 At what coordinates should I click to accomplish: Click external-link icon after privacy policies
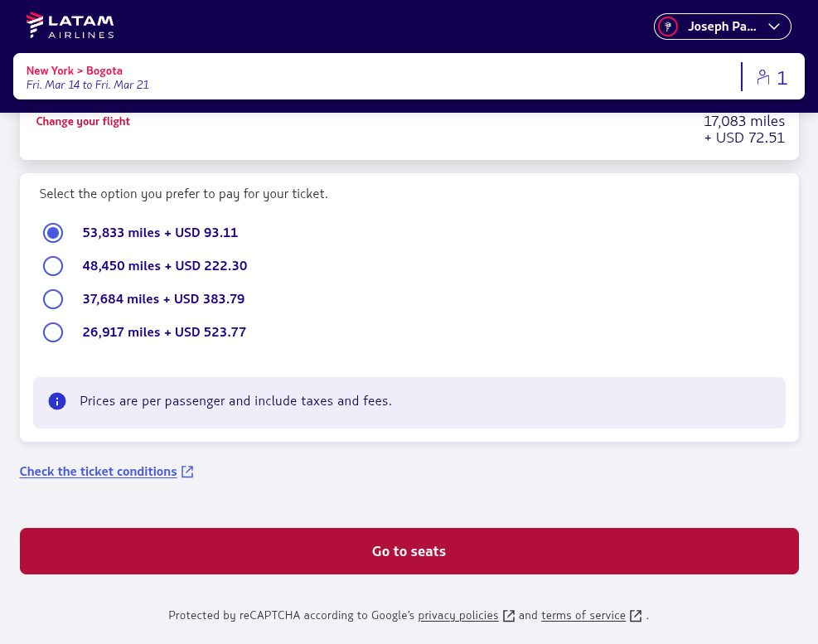point(509,616)
